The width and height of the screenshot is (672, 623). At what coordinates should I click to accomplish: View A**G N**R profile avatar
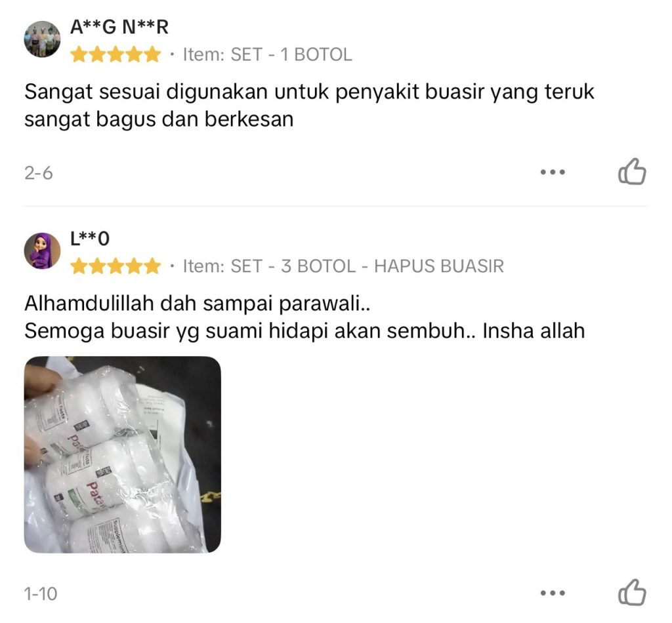(x=42, y=39)
